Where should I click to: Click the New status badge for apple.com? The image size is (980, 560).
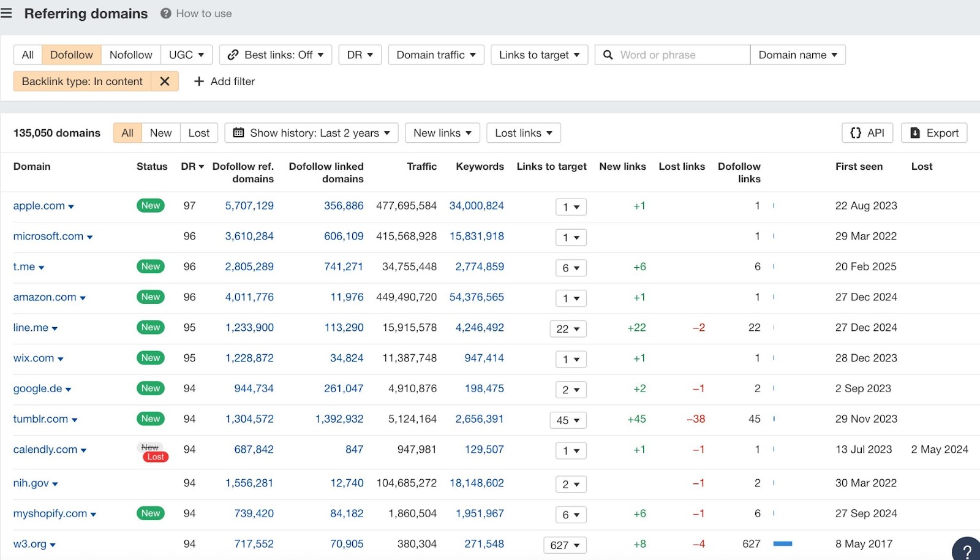(x=151, y=206)
